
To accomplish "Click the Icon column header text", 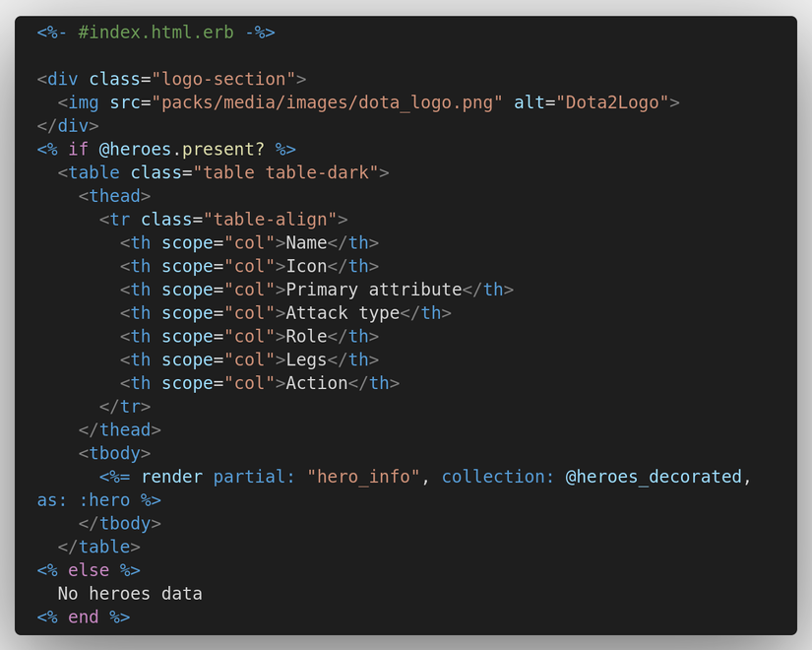I will [x=306, y=266].
